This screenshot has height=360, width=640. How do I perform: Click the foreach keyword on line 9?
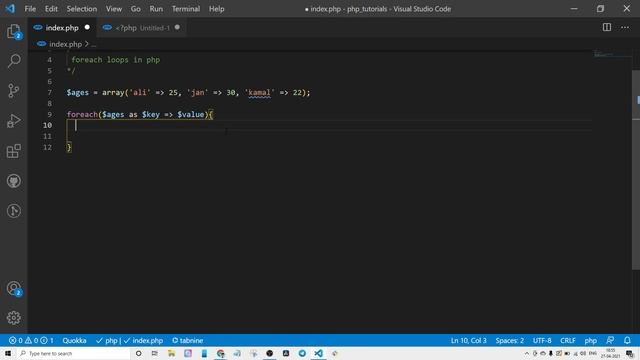point(82,114)
